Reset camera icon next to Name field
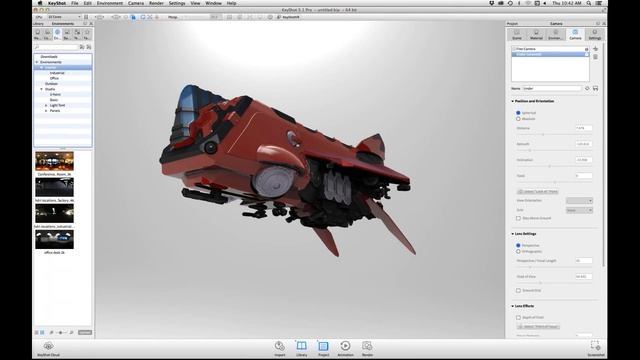 [587, 88]
